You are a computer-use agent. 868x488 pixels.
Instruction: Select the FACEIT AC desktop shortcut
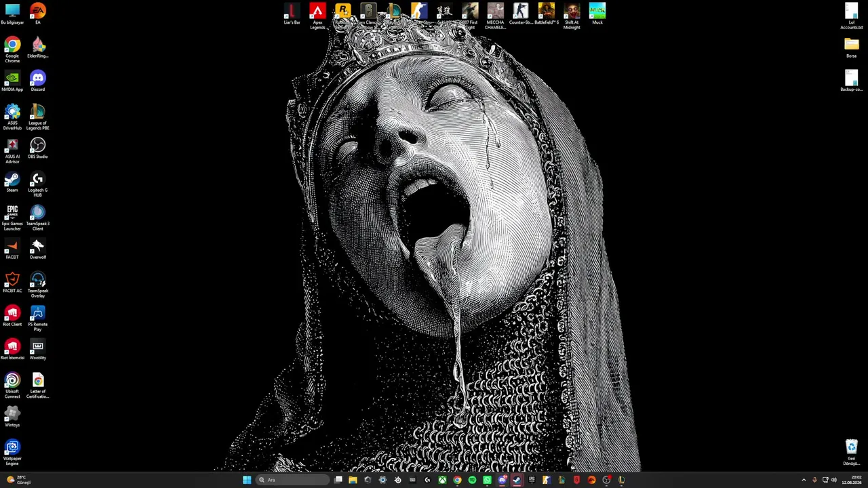coord(12,282)
